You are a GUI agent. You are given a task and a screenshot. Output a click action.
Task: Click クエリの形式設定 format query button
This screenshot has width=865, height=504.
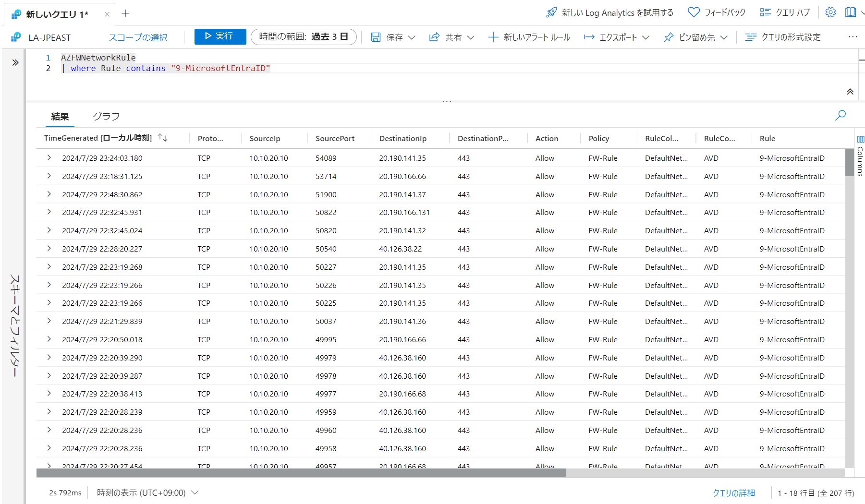click(783, 37)
